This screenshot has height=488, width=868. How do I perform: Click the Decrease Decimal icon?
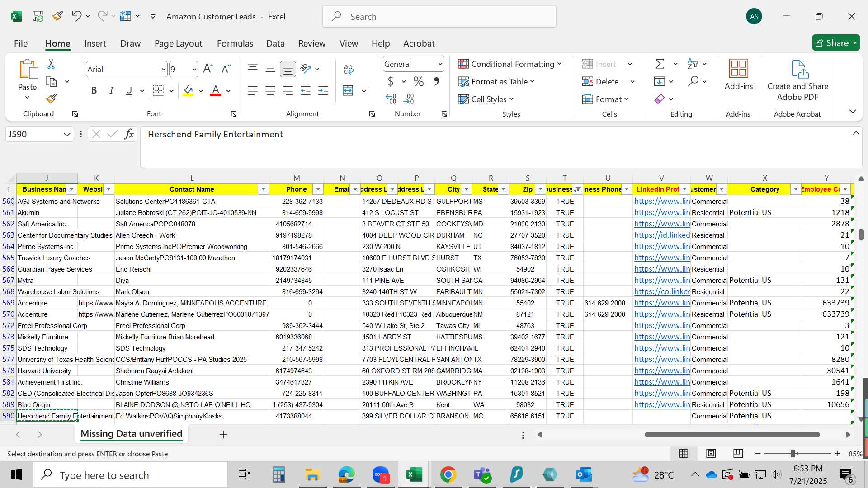click(x=409, y=99)
